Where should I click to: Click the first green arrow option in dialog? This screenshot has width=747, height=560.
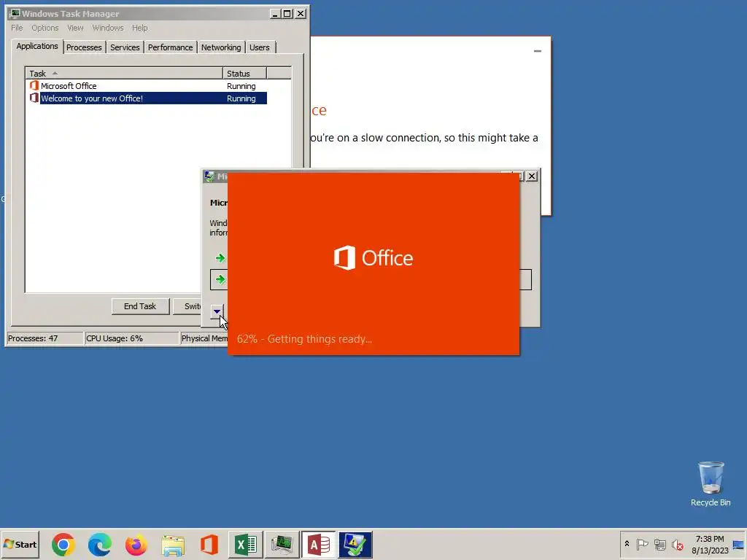[220, 258]
